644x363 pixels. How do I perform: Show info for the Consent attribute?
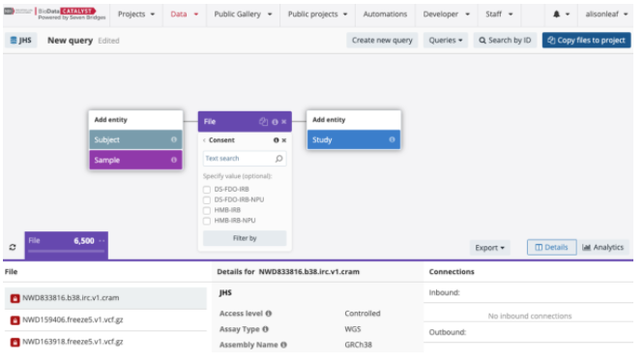(x=276, y=140)
